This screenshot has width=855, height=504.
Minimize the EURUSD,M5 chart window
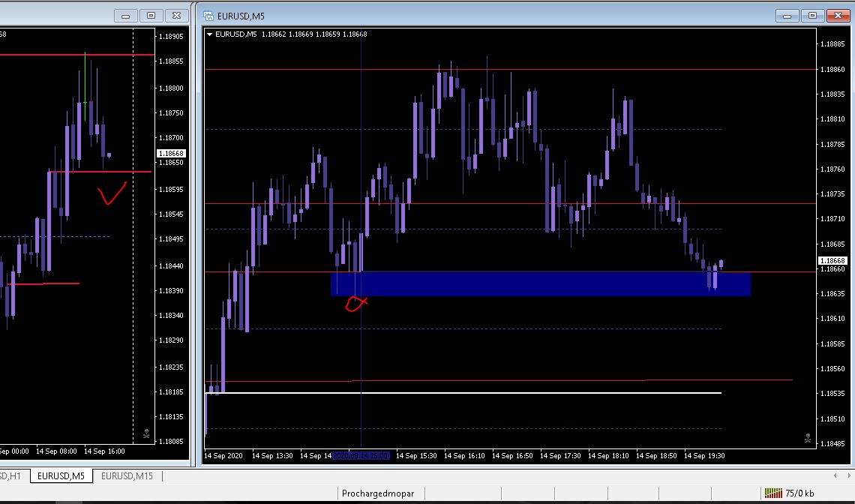pyautogui.click(x=787, y=16)
